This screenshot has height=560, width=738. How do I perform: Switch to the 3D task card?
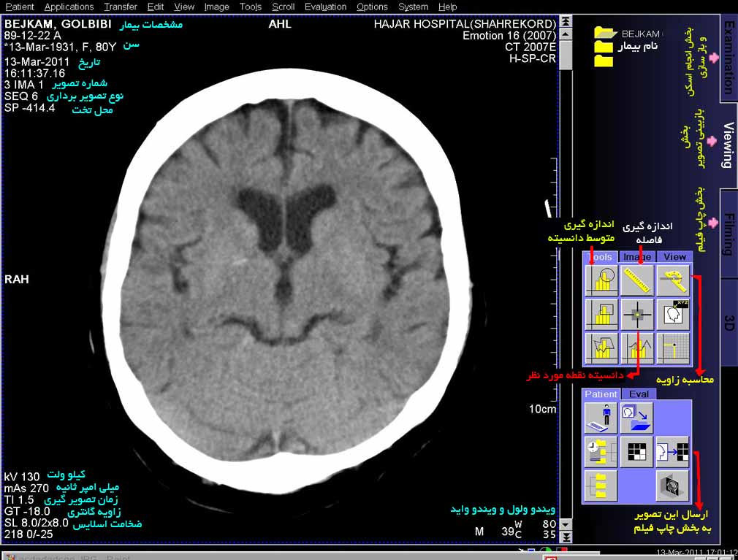click(728, 323)
